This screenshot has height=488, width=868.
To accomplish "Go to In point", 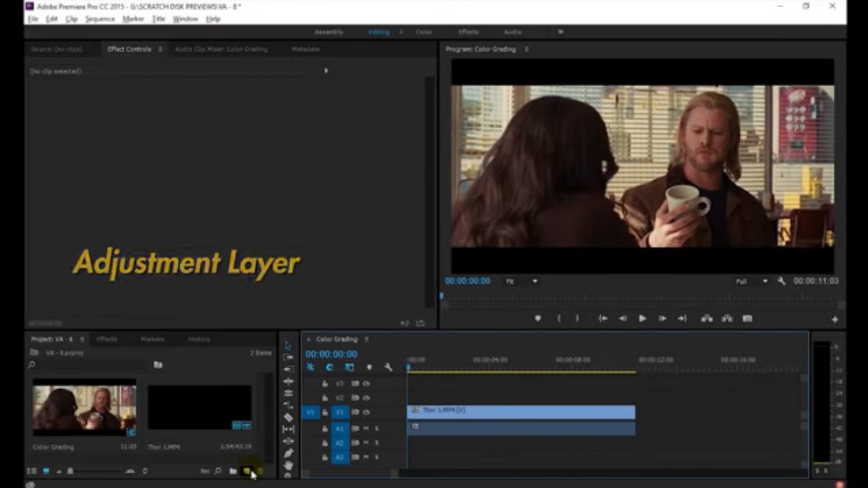I will tap(603, 319).
